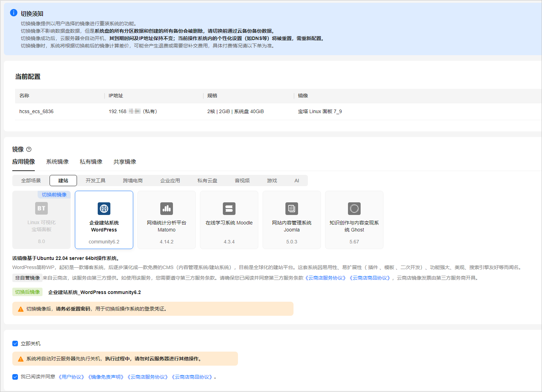Select the 在线学习系统 Moodle card
The width and height of the screenshot is (542, 392).
pyautogui.click(x=229, y=220)
